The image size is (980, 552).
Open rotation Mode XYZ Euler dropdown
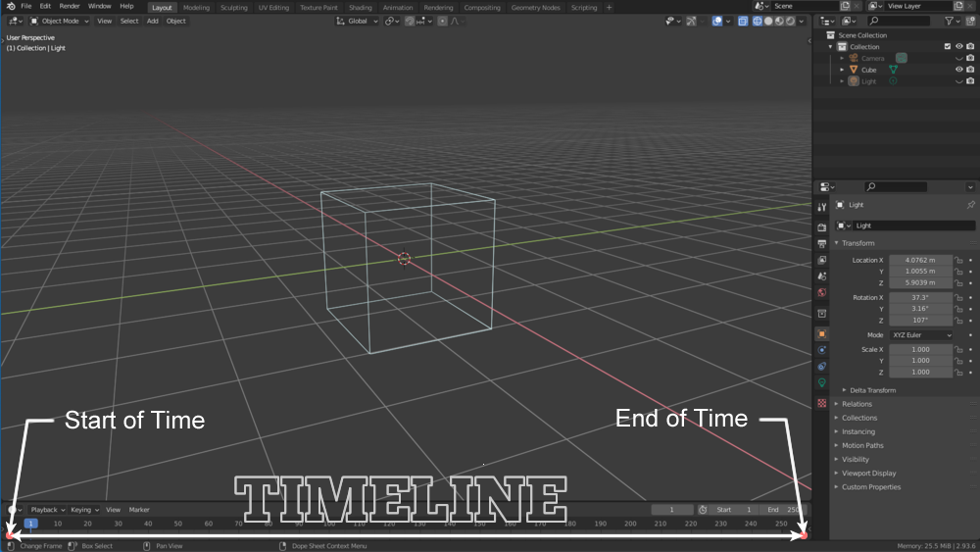pos(920,335)
